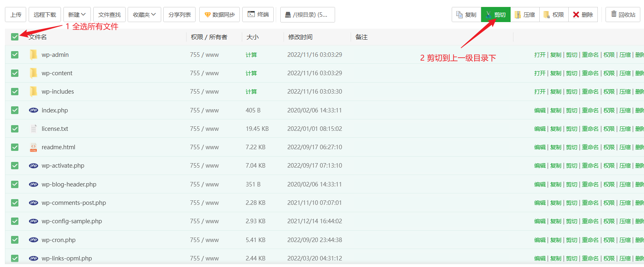The image size is (644, 267).
Task: Uncheck the wp-activate.php row checkbox
Action: tap(15, 166)
